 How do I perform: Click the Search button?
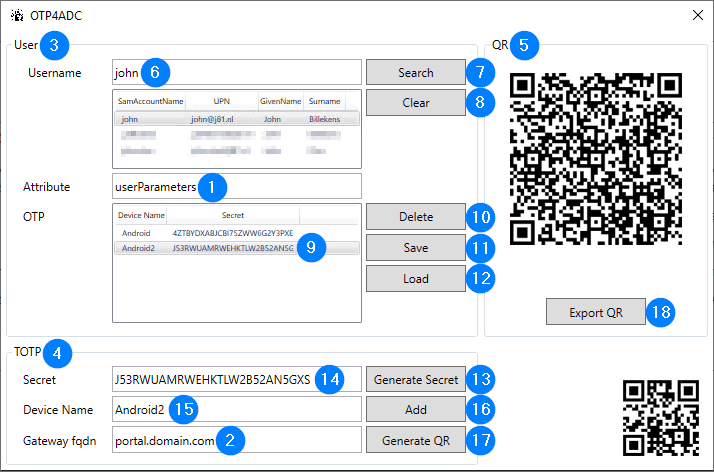pyautogui.click(x=416, y=72)
